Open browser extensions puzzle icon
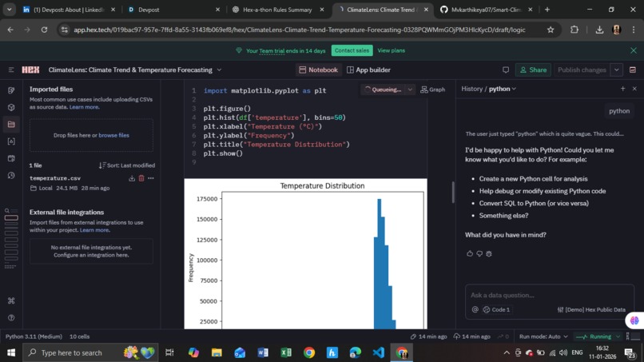The width and height of the screenshot is (644, 362). pos(574,30)
